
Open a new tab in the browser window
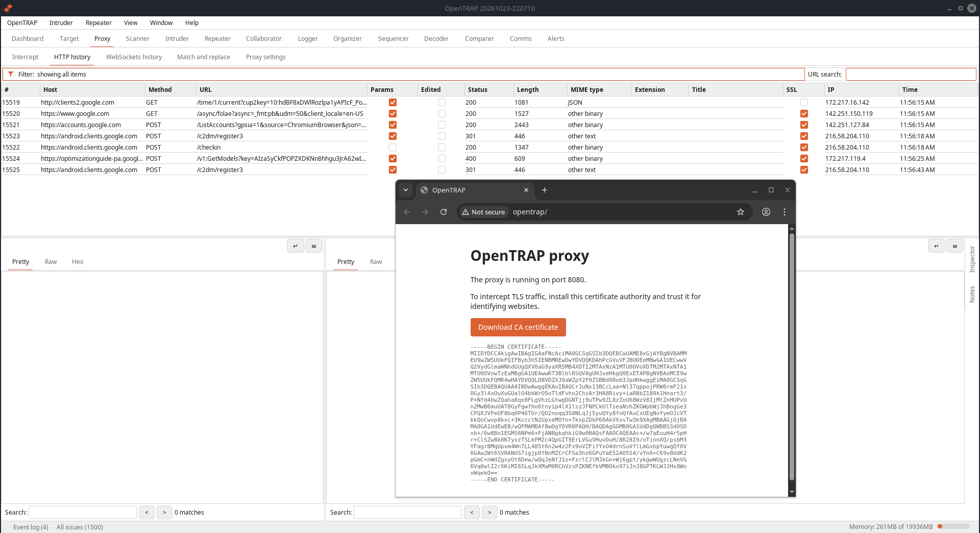(x=545, y=190)
